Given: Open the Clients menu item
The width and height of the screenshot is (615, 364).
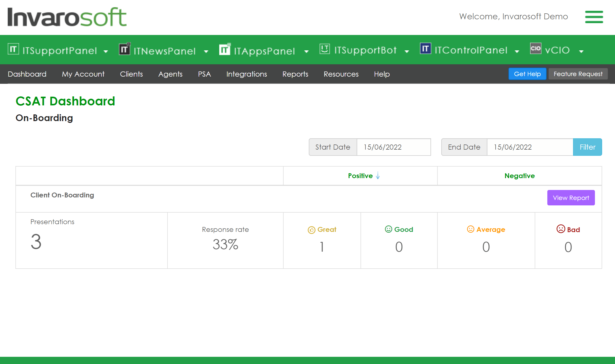Looking at the screenshot, I should (131, 74).
